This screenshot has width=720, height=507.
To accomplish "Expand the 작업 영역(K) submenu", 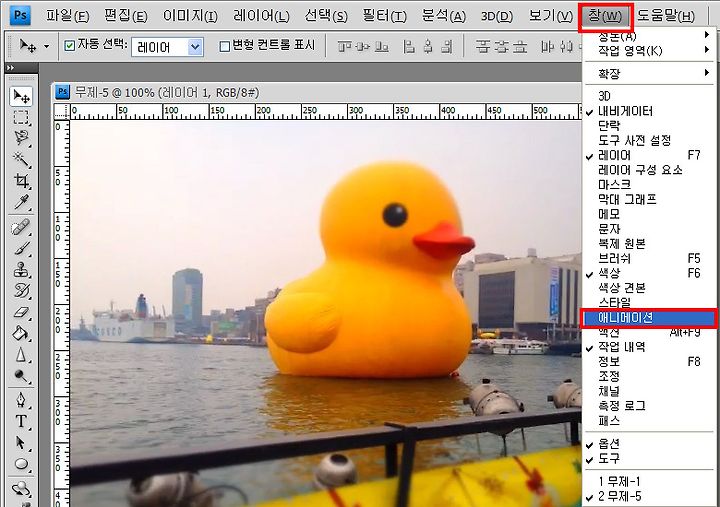I will tap(648, 50).
